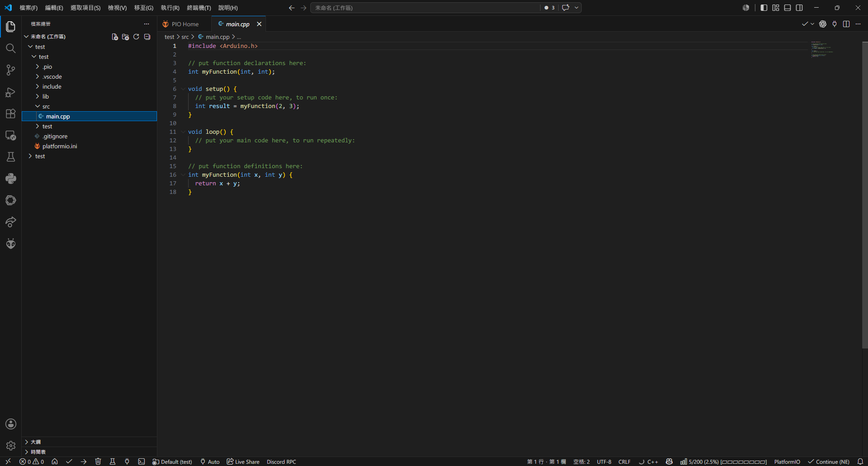Screen dimensions: 868x466
Task: Expand the .pio folder
Action: coord(90,66)
